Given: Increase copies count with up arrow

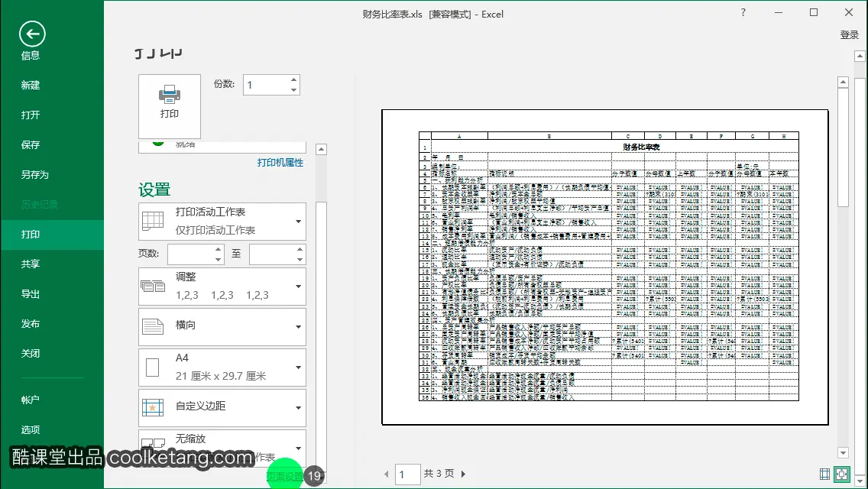Looking at the screenshot, I should click(x=294, y=79).
